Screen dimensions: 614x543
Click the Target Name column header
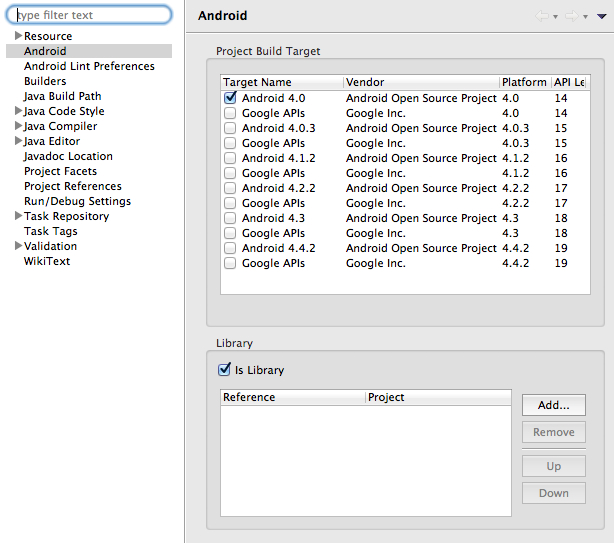(282, 82)
